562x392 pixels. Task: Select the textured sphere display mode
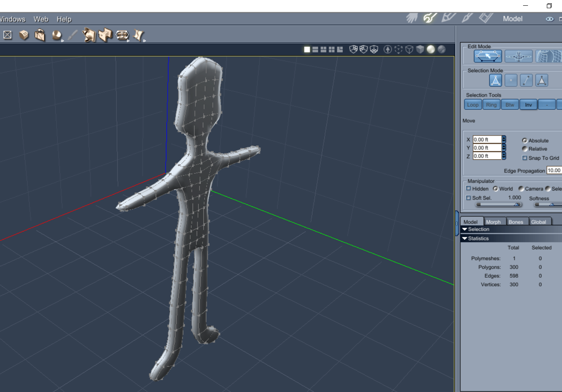click(441, 49)
